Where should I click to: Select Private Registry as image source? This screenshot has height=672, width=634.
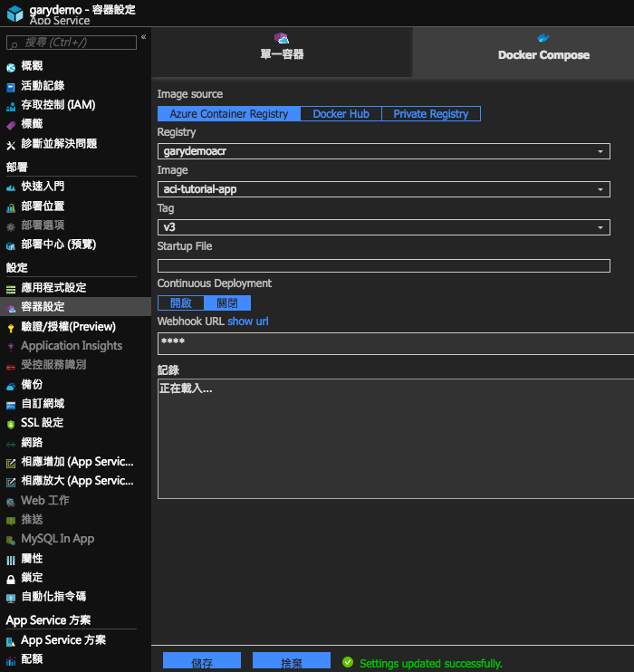(431, 113)
